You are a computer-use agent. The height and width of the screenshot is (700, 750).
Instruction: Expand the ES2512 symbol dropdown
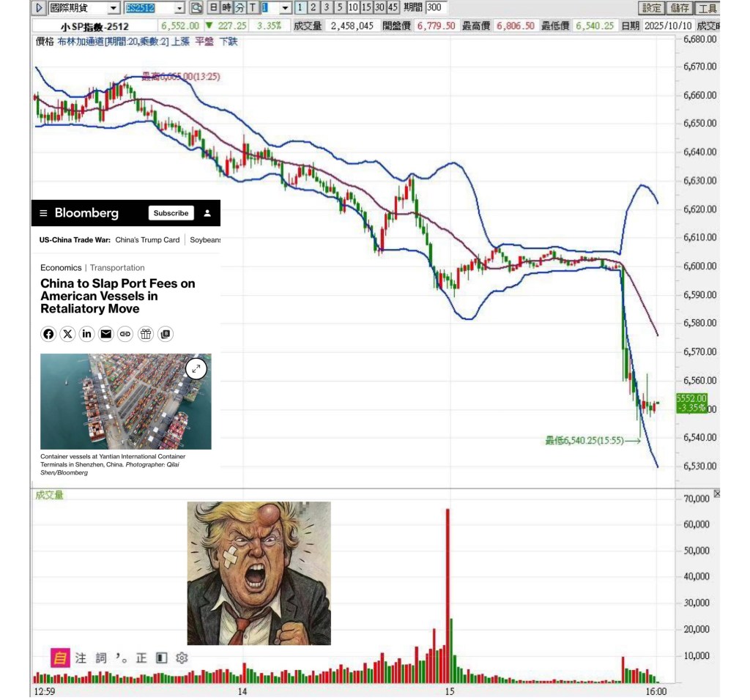(x=179, y=8)
